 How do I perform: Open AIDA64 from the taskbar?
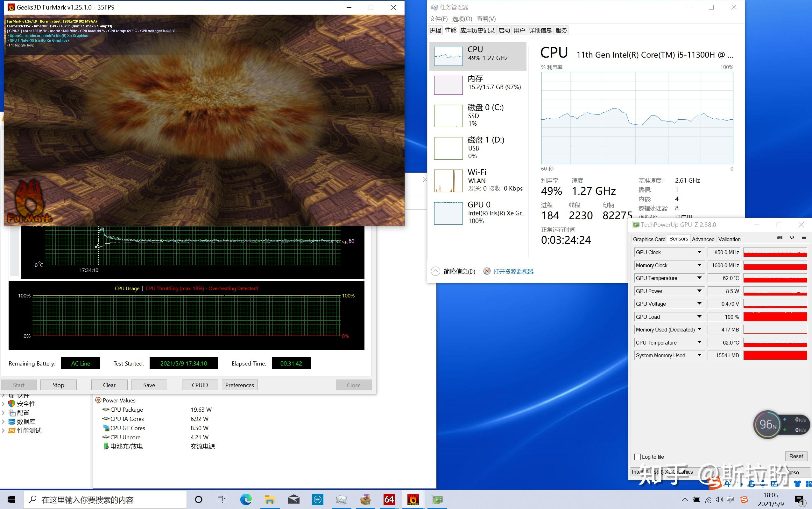tap(389, 499)
